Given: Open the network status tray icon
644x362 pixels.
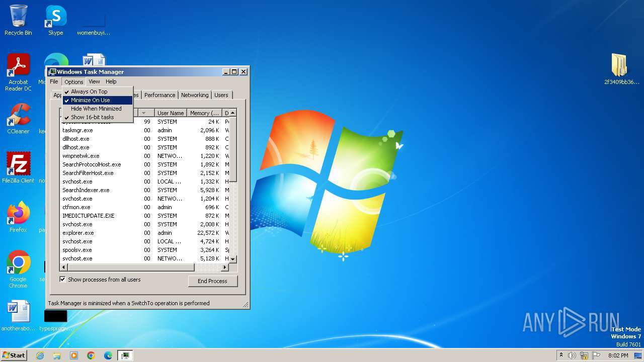Looking at the screenshot, I should pos(584,355).
